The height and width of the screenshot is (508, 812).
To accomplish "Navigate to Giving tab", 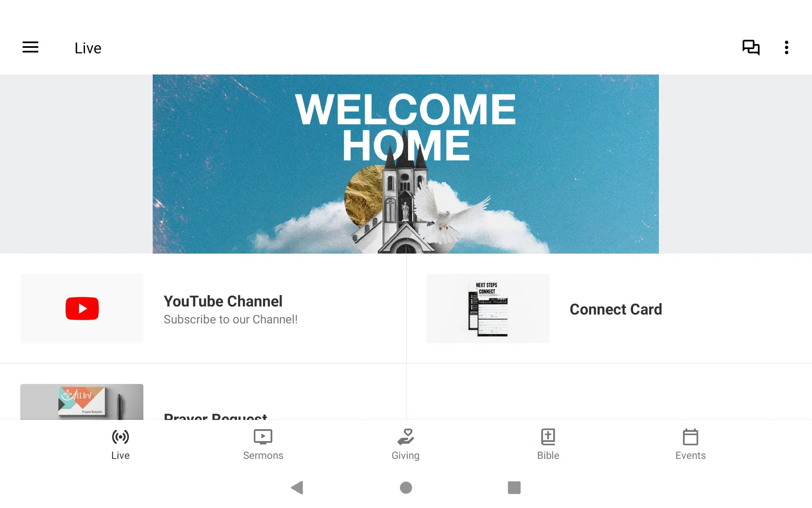I will (x=406, y=444).
